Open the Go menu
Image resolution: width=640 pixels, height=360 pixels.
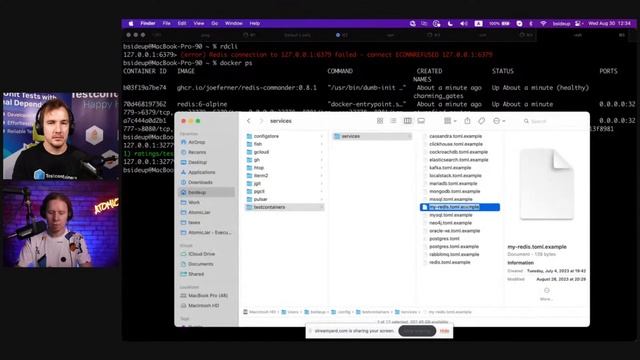point(215,23)
